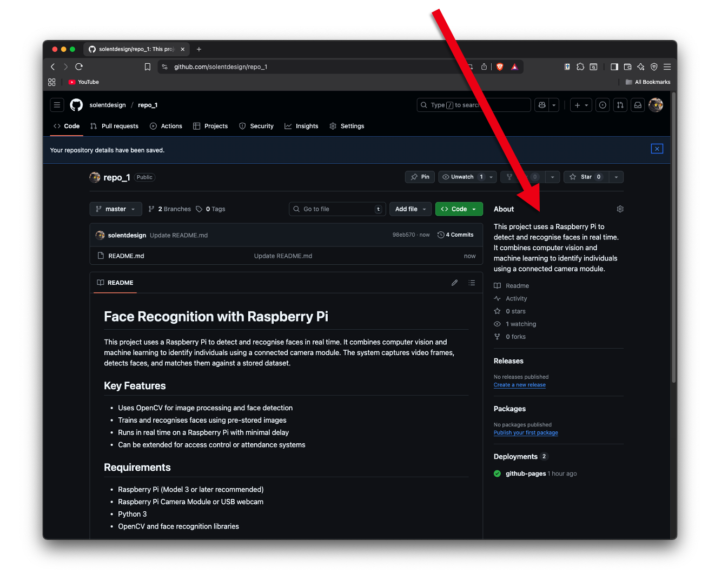Expand the green Code dropdown
Viewport: 728px width, 574px height.
click(459, 209)
